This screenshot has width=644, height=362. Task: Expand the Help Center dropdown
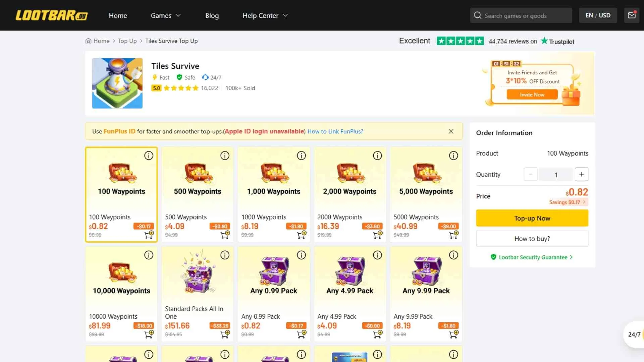(265, 15)
